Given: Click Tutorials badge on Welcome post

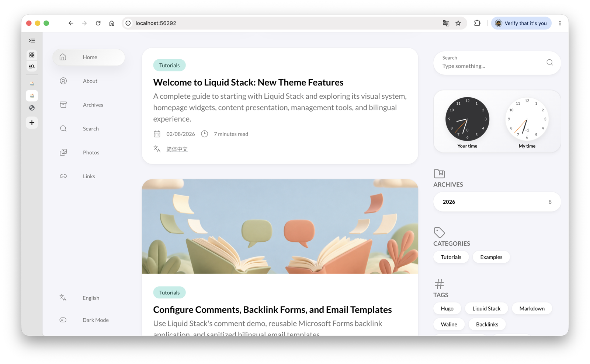Looking at the screenshot, I should click(169, 65).
